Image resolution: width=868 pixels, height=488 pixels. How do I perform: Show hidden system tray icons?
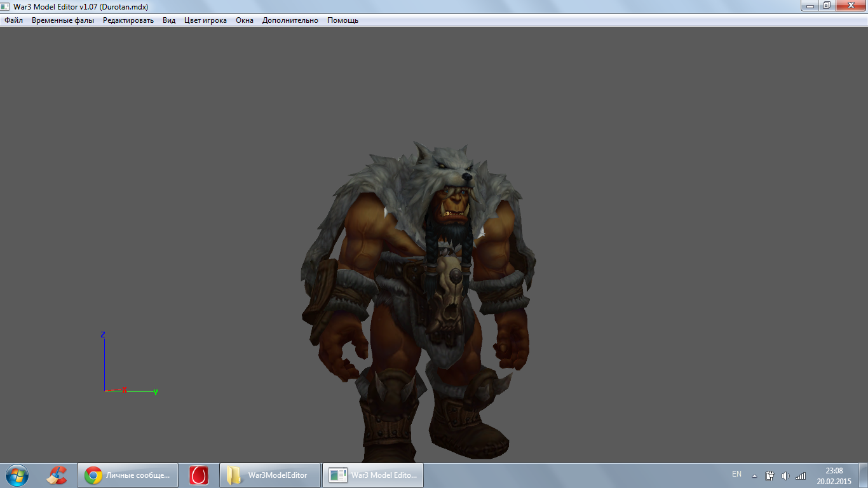[754, 475]
